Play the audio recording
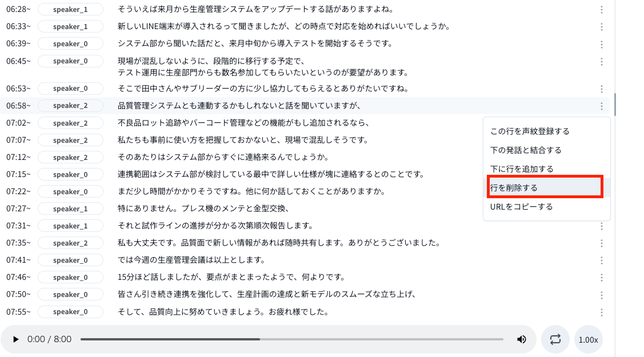 (x=16, y=339)
